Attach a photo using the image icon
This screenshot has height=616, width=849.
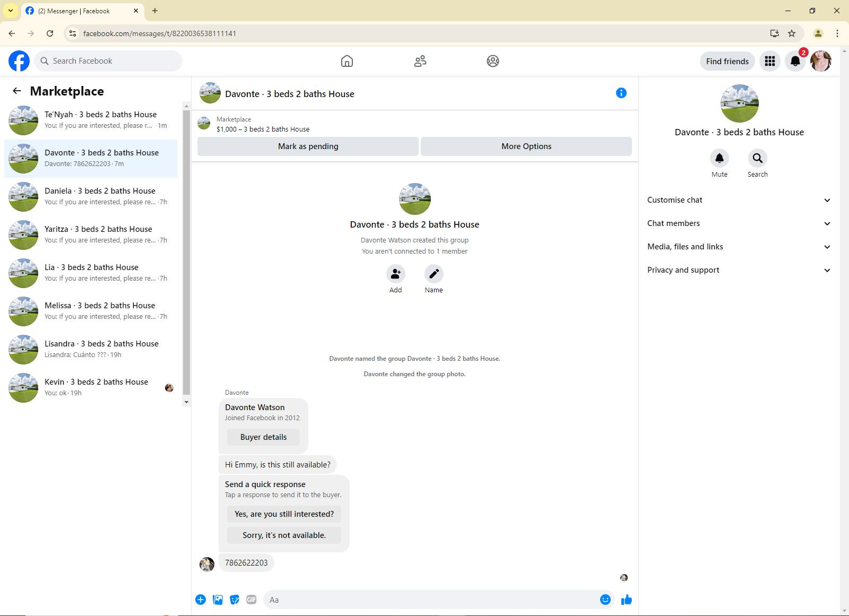pyautogui.click(x=218, y=600)
